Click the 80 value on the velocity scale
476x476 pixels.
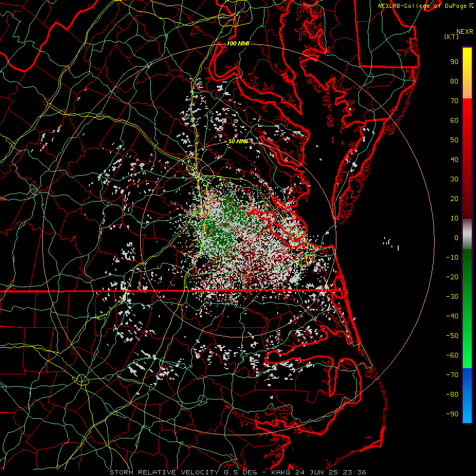[x=454, y=81]
